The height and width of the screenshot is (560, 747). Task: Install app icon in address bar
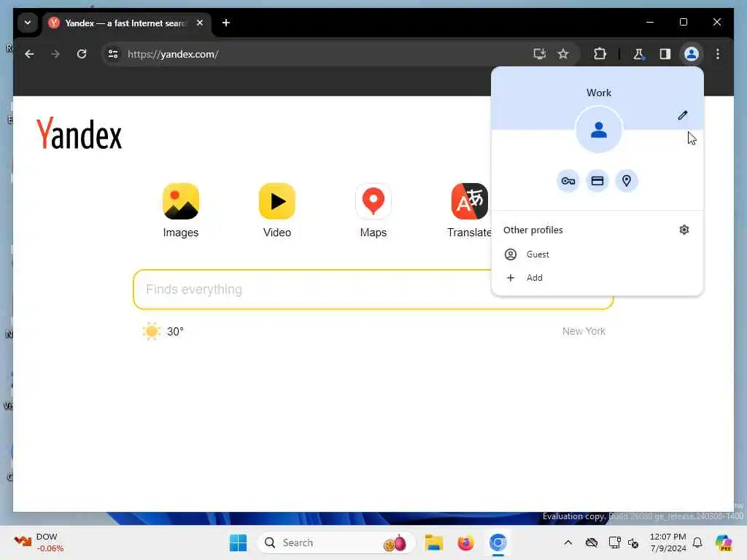(x=539, y=54)
